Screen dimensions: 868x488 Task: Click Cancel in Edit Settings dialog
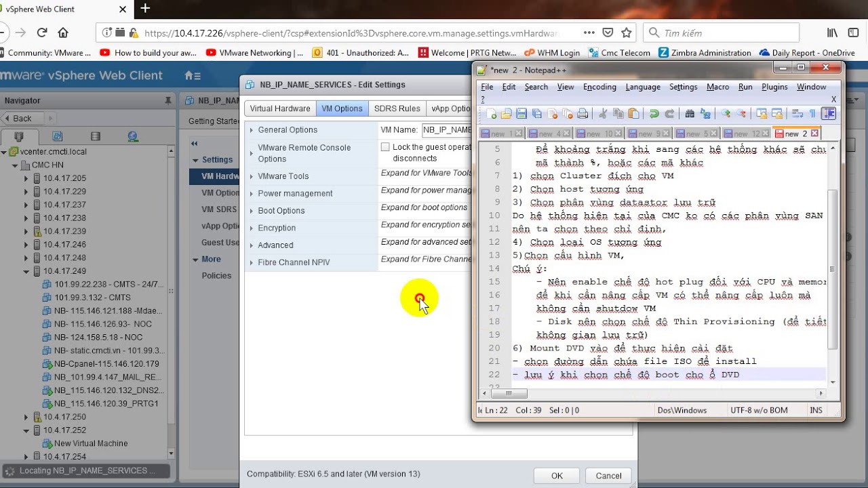[x=608, y=476]
